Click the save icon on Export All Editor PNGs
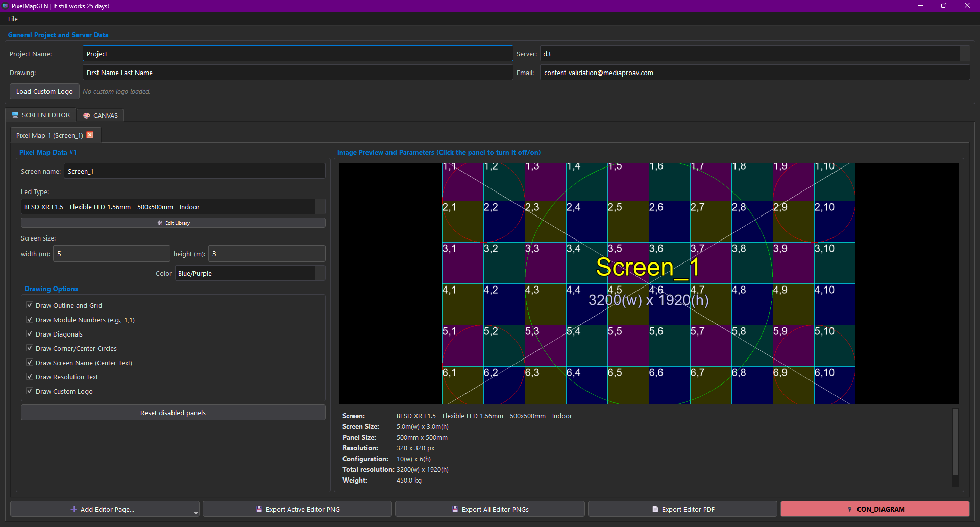 pos(455,509)
